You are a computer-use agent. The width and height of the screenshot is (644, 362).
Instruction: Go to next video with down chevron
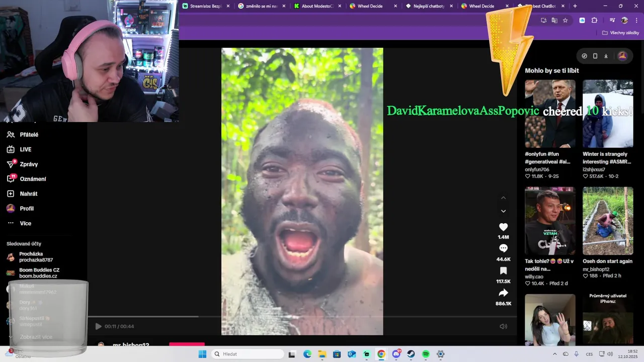click(x=503, y=211)
